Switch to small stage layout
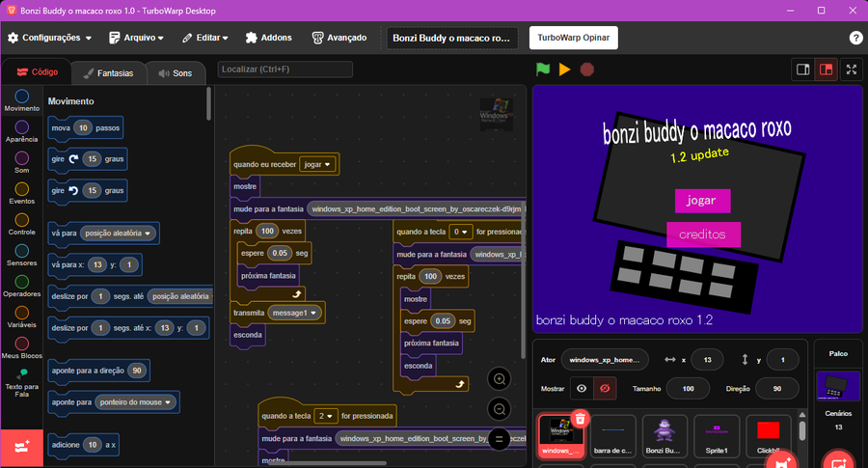 802,69
